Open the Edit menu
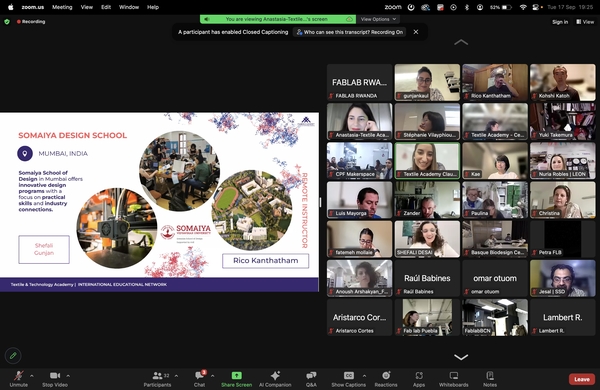 tap(106, 7)
